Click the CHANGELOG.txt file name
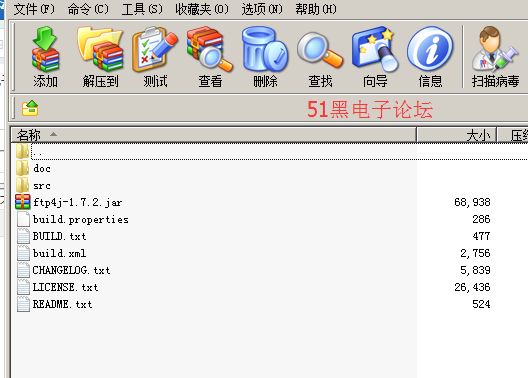 71,270
